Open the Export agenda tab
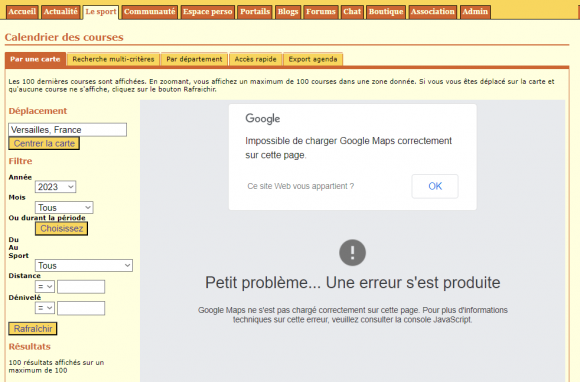 point(313,59)
